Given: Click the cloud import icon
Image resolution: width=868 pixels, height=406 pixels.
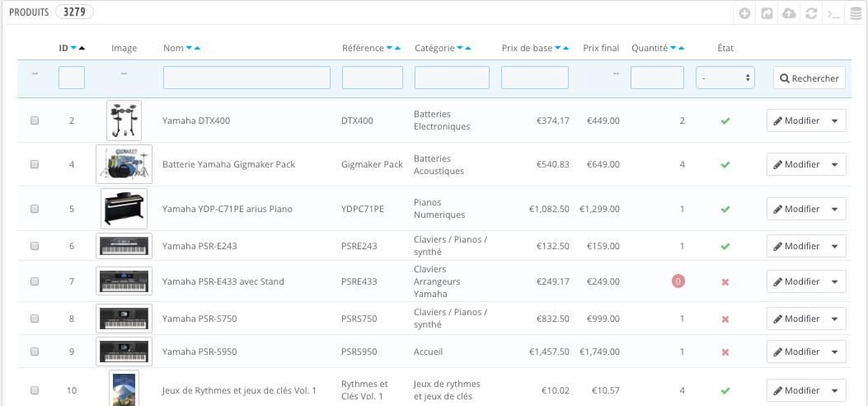Looking at the screenshot, I should tap(788, 14).
